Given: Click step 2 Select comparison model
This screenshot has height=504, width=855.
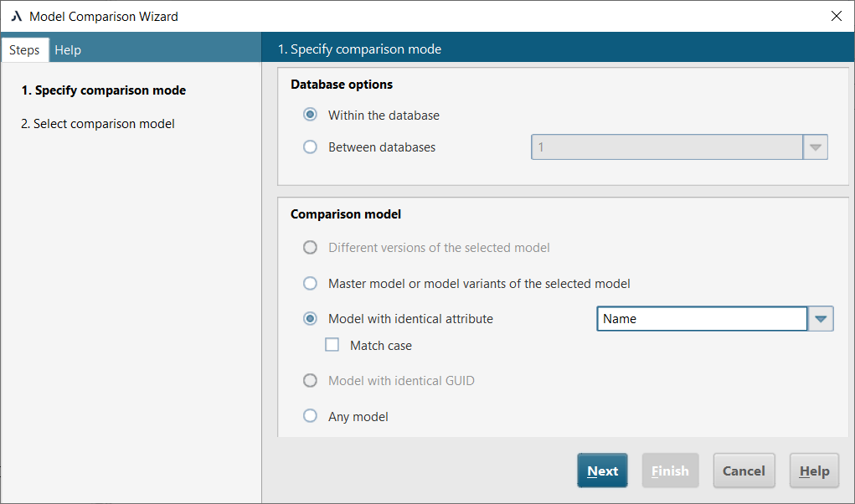Looking at the screenshot, I should (99, 123).
